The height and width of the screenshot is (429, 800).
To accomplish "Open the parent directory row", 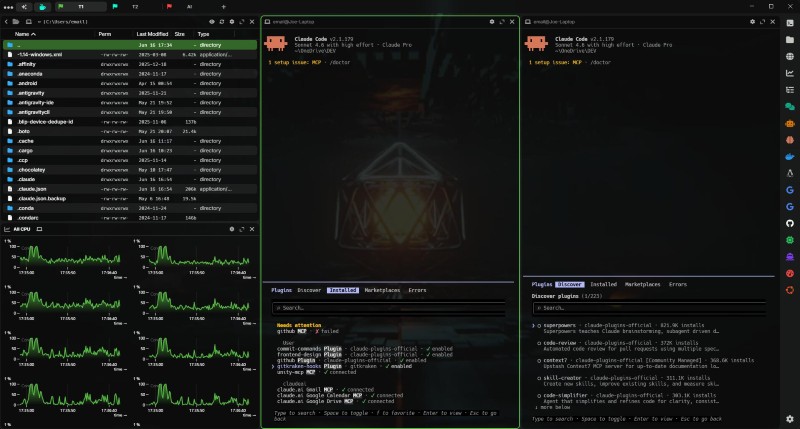I will point(130,45).
